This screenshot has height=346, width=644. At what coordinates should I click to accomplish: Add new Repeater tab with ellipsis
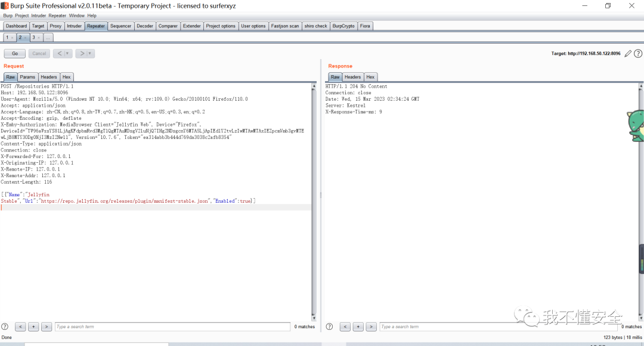point(48,38)
